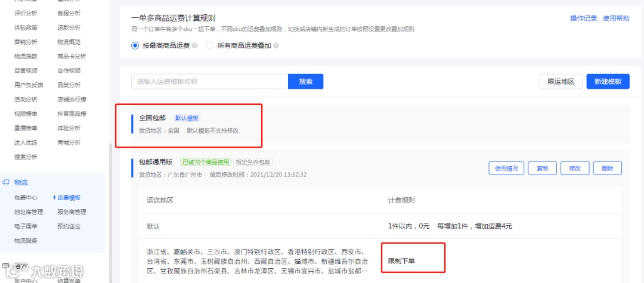Click 修改 for 包邮通用版 template

click(x=575, y=168)
